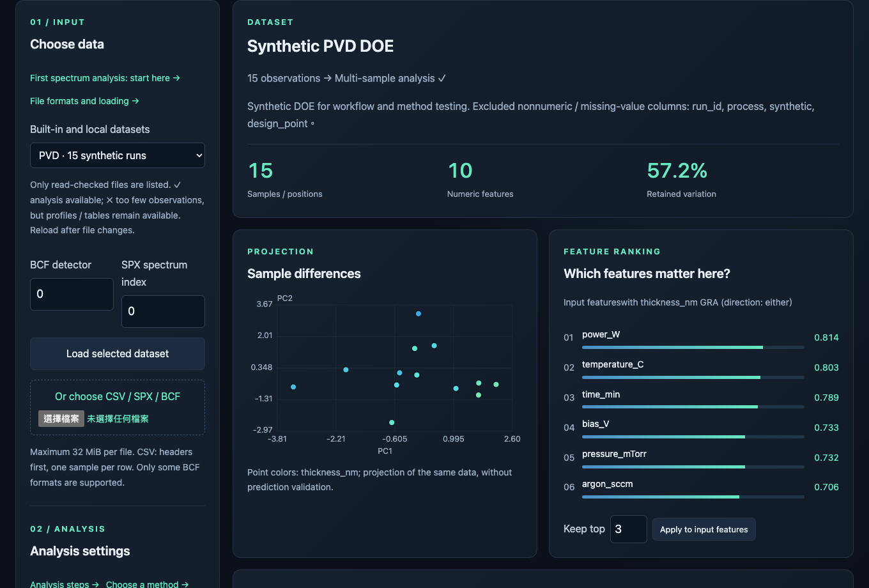
Task: Click the Or choose CSV / SPX / BCF label
Action: point(118,396)
